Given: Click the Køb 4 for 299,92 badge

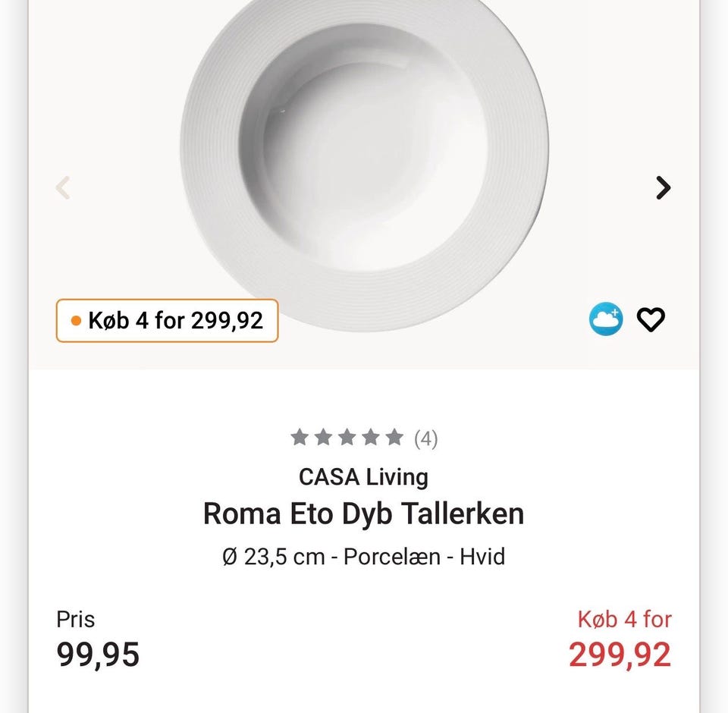Looking at the screenshot, I should click(167, 321).
